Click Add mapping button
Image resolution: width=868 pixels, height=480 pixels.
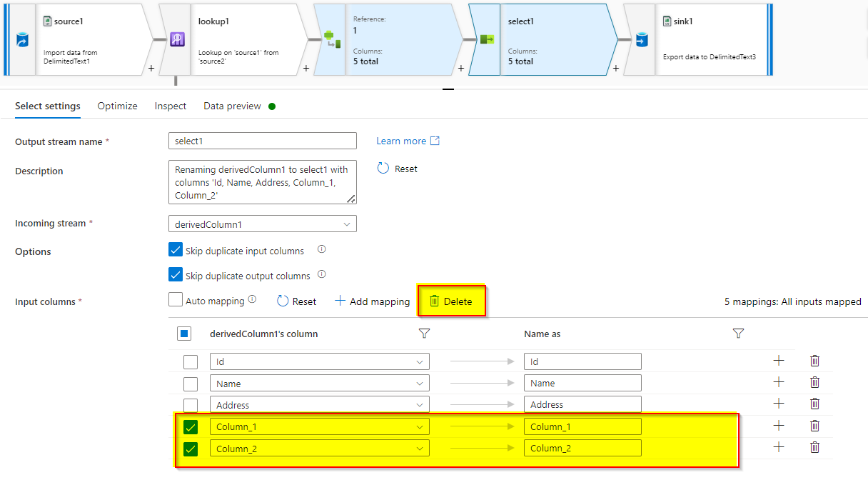pyautogui.click(x=373, y=301)
